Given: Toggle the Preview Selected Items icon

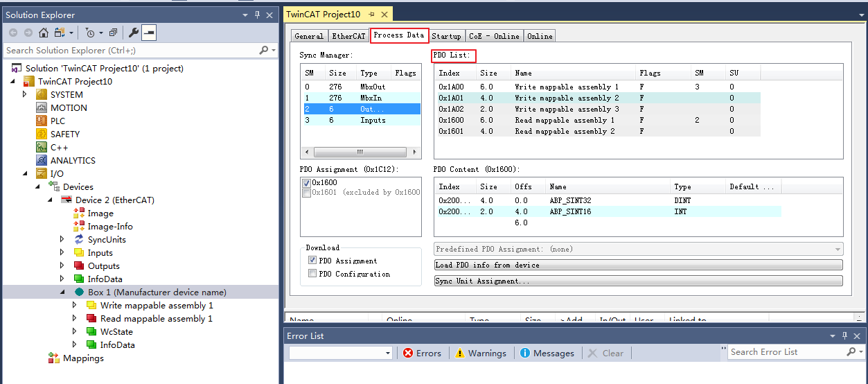Looking at the screenshot, I should click(x=149, y=33).
